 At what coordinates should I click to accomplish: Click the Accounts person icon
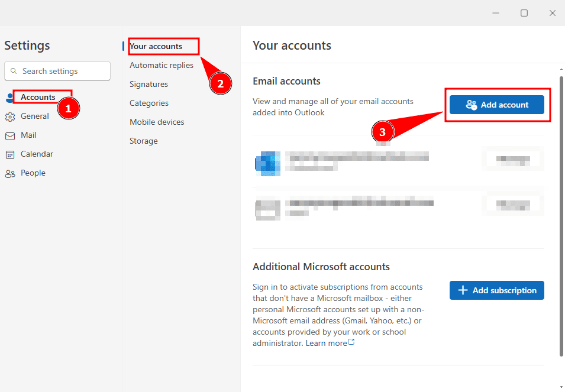click(x=9, y=98)
